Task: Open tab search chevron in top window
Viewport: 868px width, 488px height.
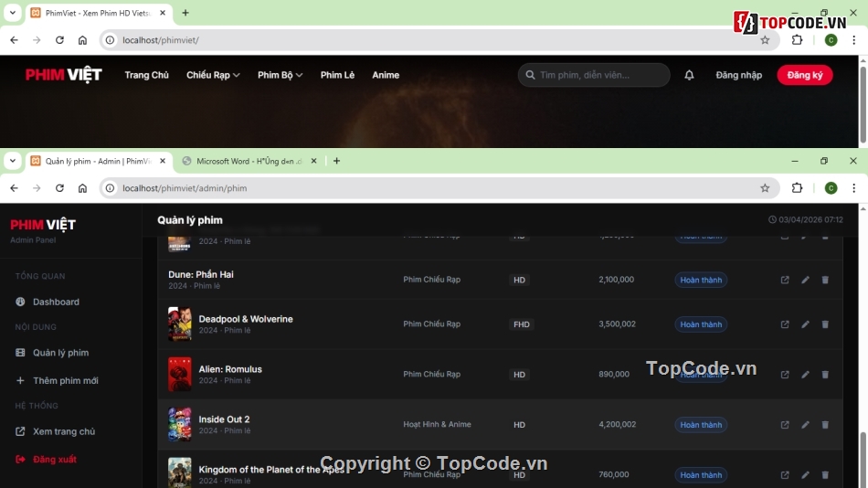Action: [x=13, y=13]
